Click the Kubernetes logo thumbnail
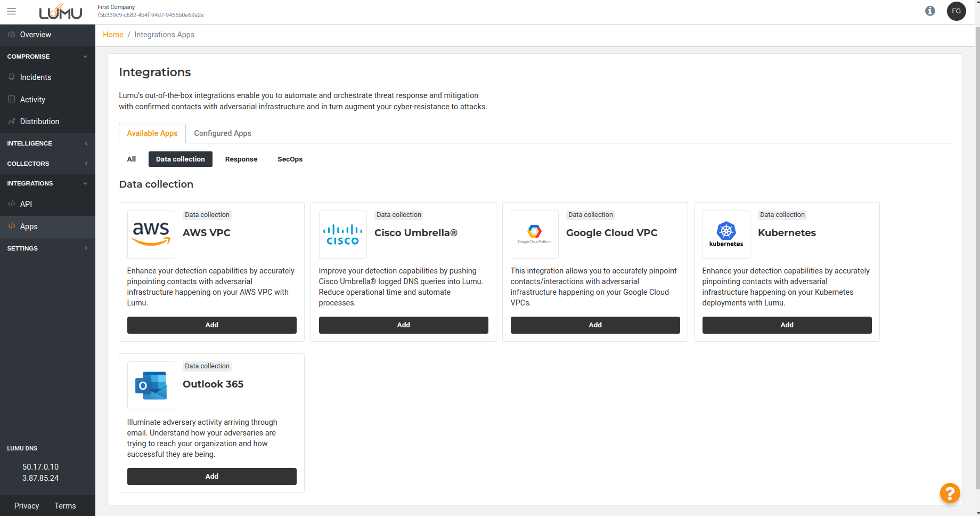 pyautogui.click(x=726, y=234)
